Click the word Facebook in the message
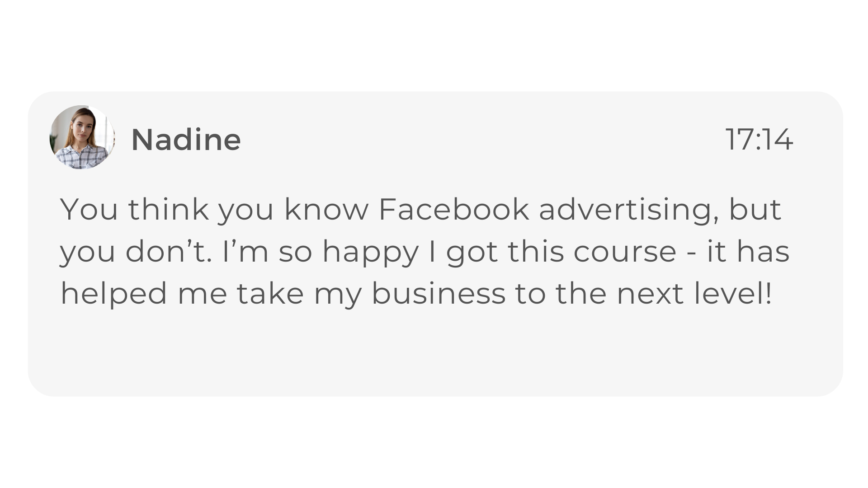 tap(453, 209)
